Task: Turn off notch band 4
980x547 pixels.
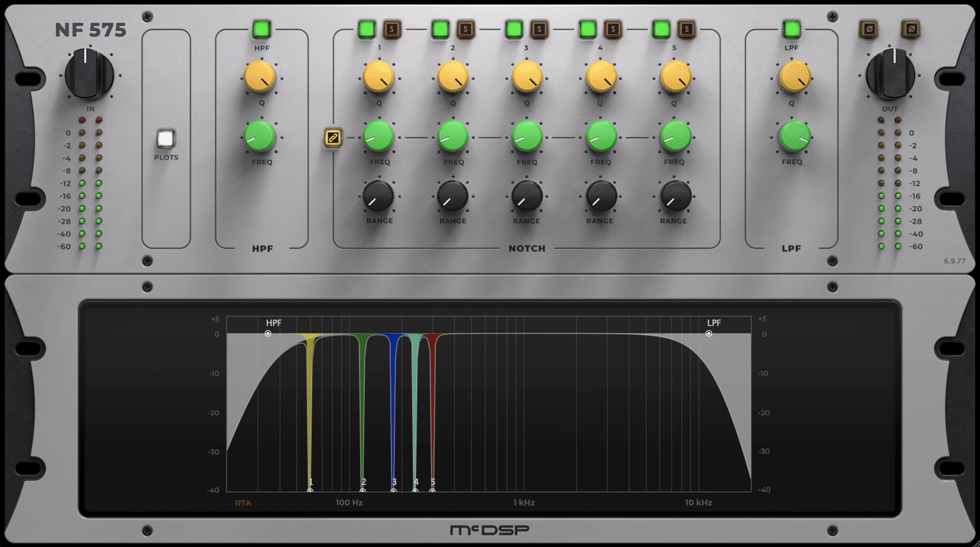Action: (x=587, y=29)
